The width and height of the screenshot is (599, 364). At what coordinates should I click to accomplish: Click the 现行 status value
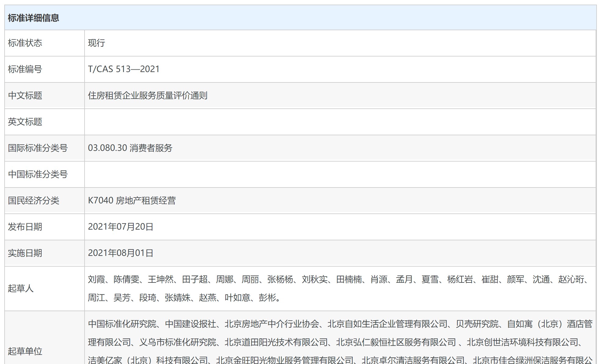point(96,43)
